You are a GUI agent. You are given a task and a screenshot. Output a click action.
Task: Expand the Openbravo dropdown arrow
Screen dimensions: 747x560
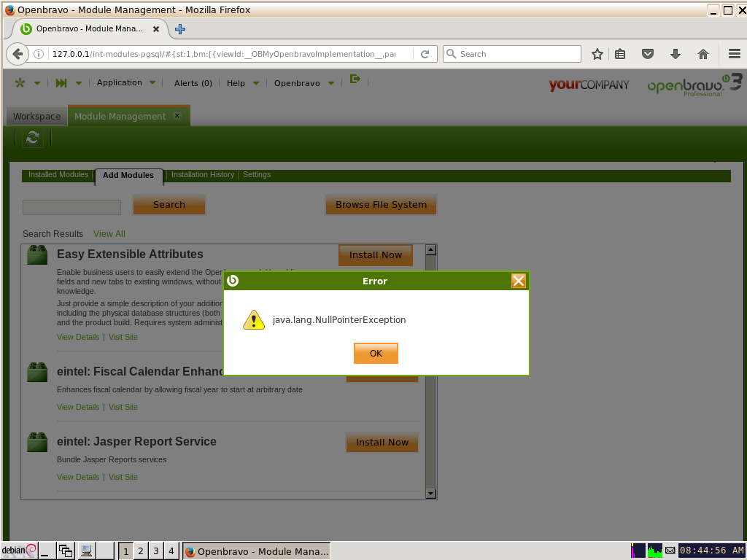click(331, 83)
